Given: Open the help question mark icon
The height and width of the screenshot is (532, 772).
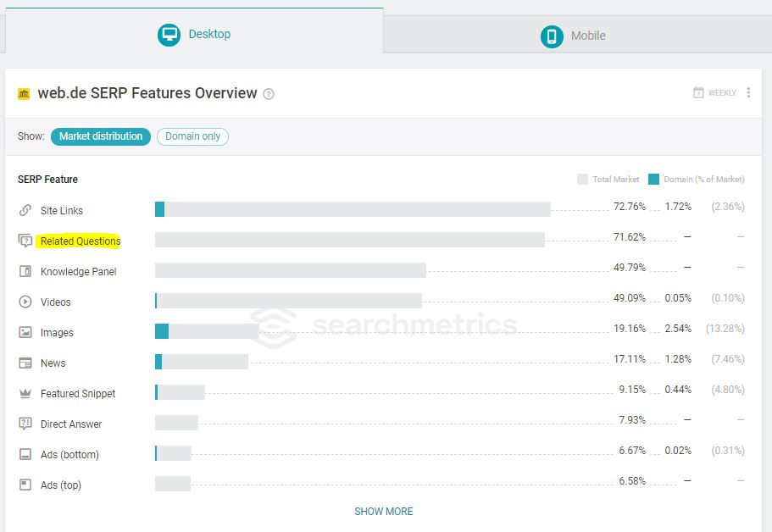Looking at the screenshot, I should pyautogui.click(x=269, y=94).
